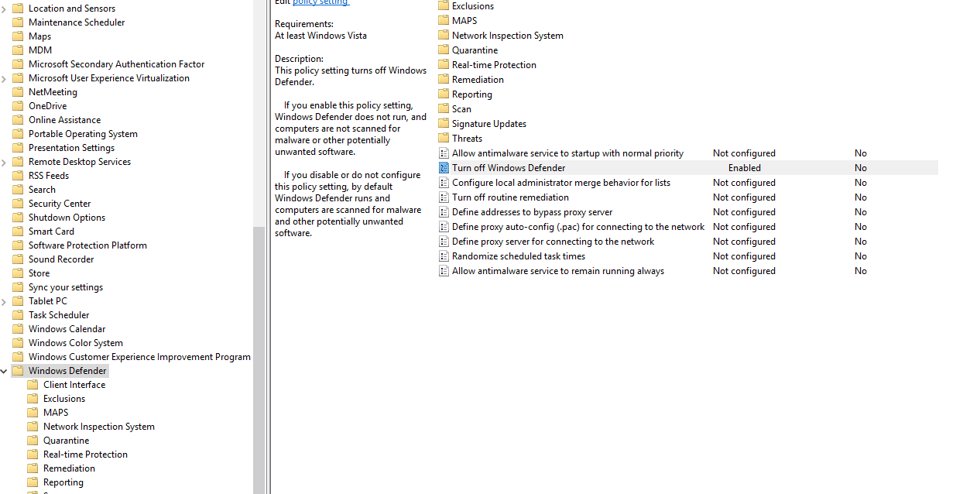Click the icon for Turn off routine remediation

444,197
